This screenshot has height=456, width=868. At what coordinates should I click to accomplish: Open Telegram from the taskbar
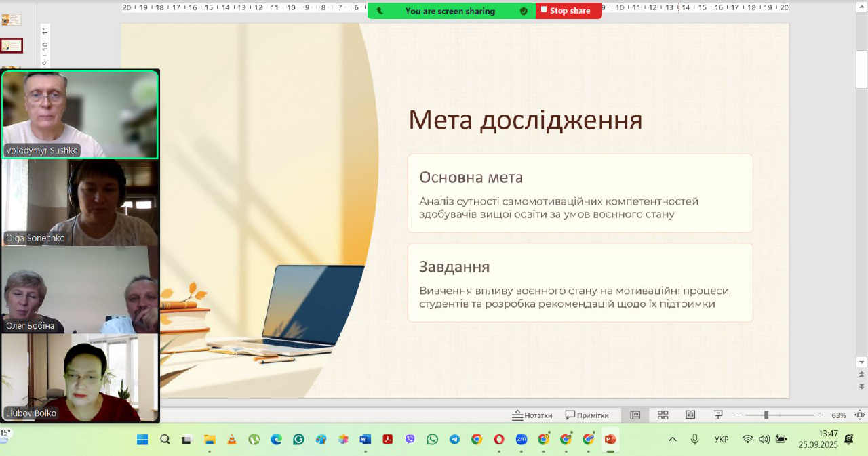click(454, 439)
